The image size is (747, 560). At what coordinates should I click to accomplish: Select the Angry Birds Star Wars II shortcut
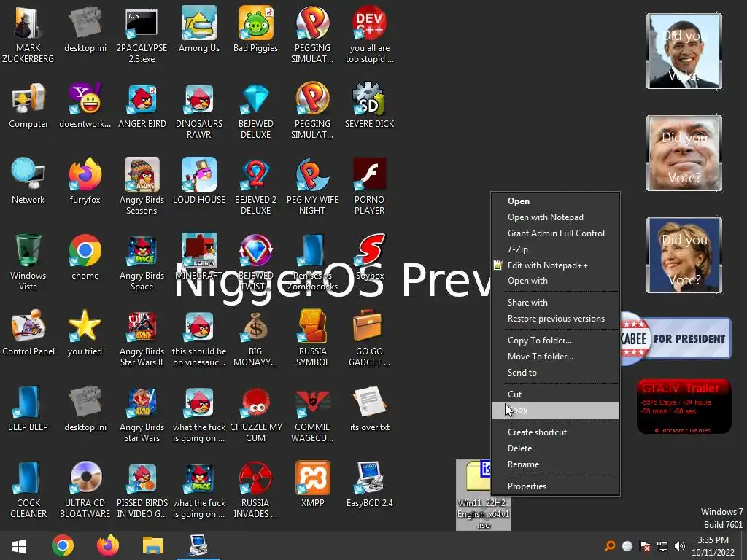tap(142, 338)
